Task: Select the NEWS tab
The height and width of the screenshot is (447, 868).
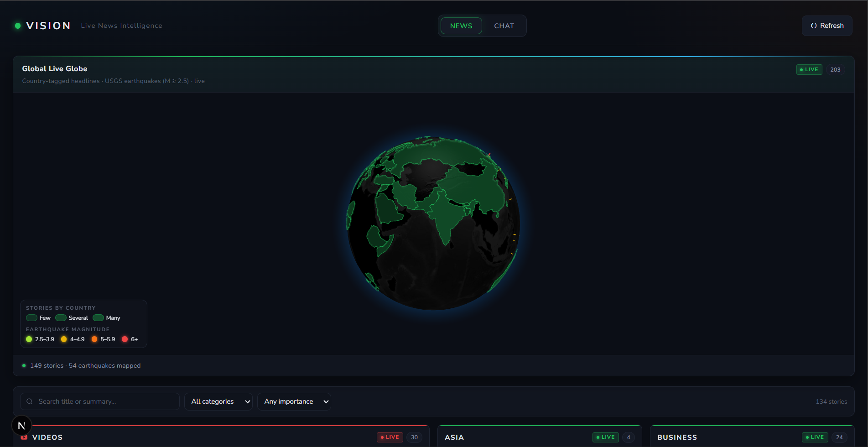Action: [461, 26]
